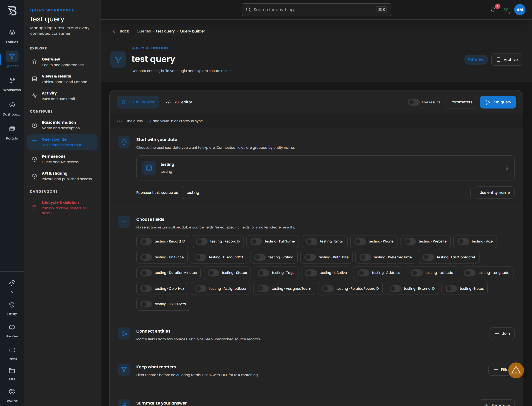Click the app logo in the top-left corner

[12, 11]
